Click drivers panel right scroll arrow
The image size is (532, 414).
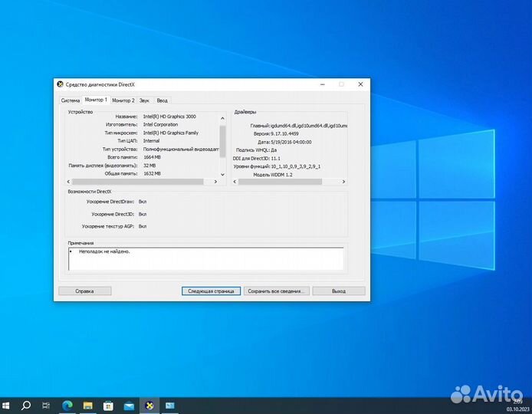(x=343, y=182)
